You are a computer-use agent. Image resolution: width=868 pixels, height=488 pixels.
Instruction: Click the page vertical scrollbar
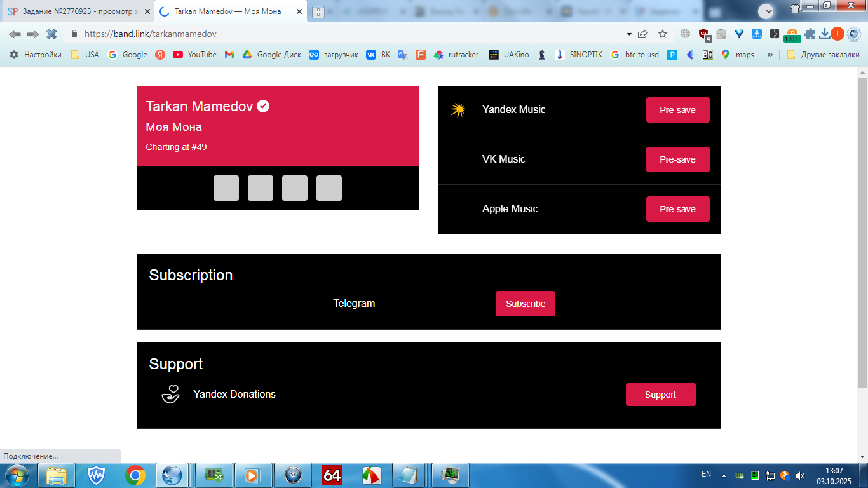(x=862, y=232)
